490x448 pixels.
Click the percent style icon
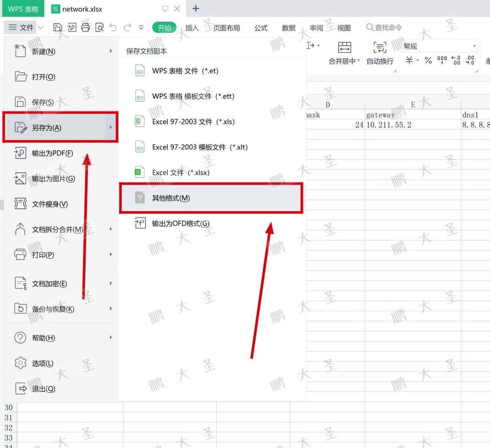(x=428, y=60)
